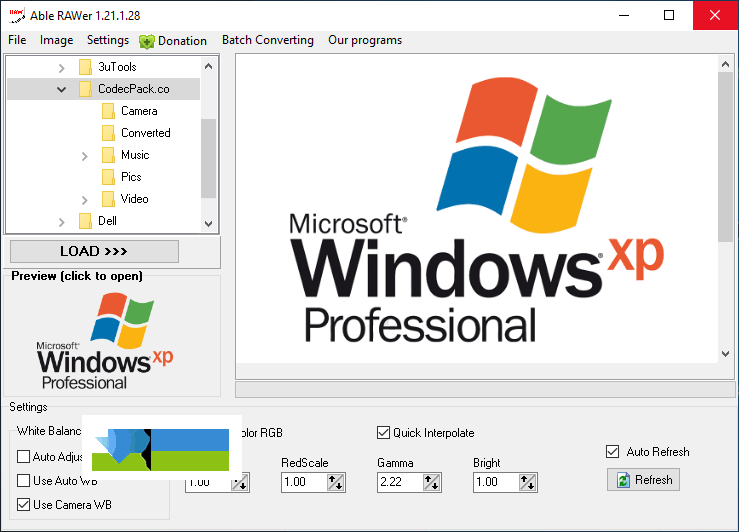Select the Camera folder in tree
Viewport: 739px width, 532px height.
pos(139,111)
